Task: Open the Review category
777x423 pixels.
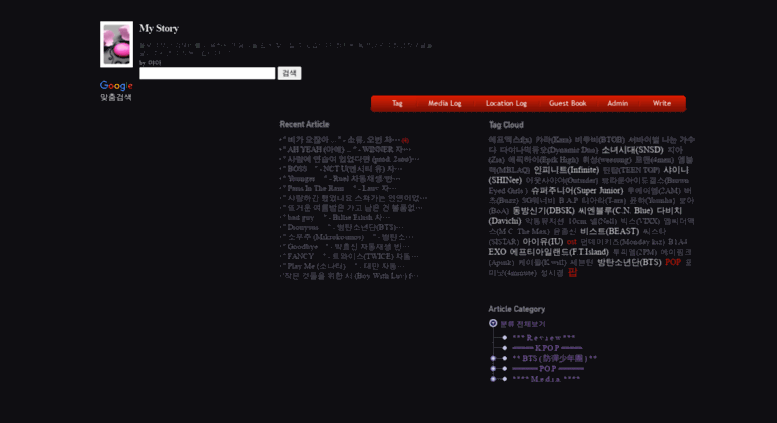Action: (x=544, y=338)
